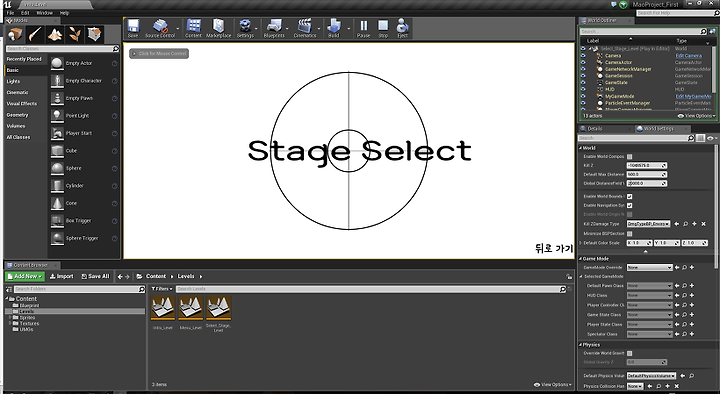Click 'Click for Mouse Control' in viewport
The width and height of the screenshot is (720, 394).
(159, 53)
